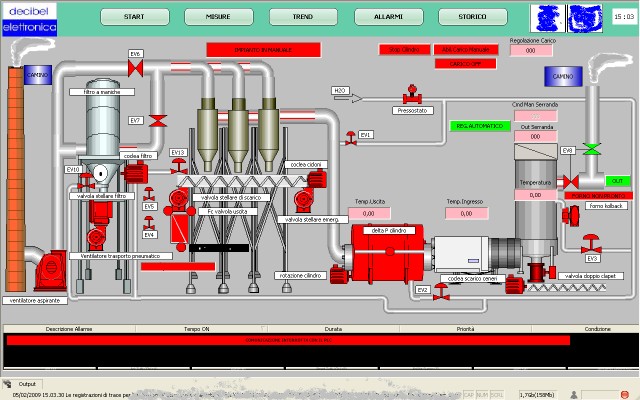This screenshot has height=400, width=640.
Task: Click the Pressostato sensor icon
Action: coord(408,96)
